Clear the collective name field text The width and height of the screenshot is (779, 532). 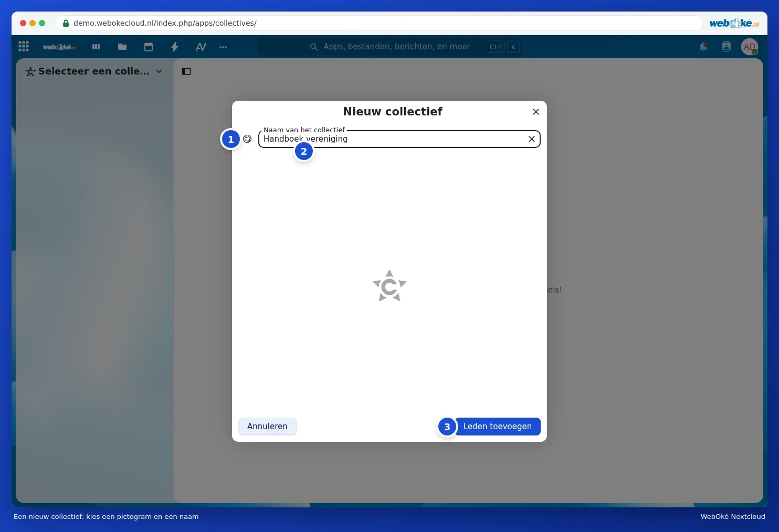pyautogui.click(x=532, y=139)
